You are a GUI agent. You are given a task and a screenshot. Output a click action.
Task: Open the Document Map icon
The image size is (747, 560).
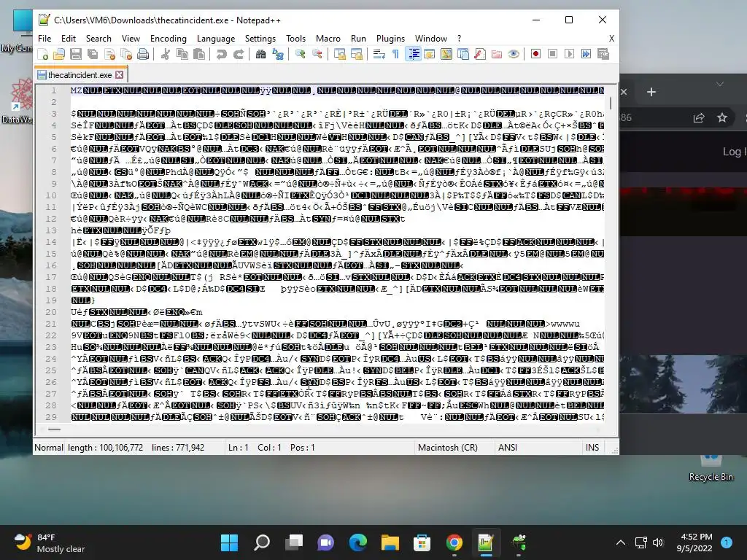click(446, 54)
